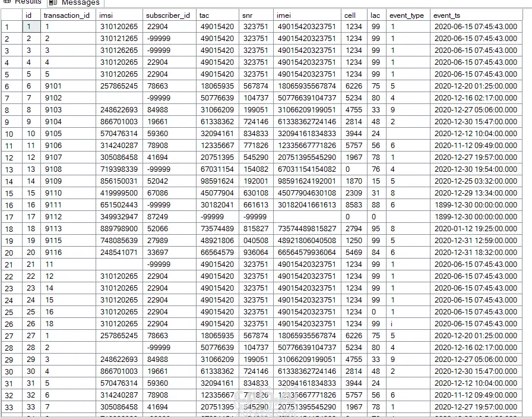
Task: Select imsi cell 248541071
Action: point(119,252)
